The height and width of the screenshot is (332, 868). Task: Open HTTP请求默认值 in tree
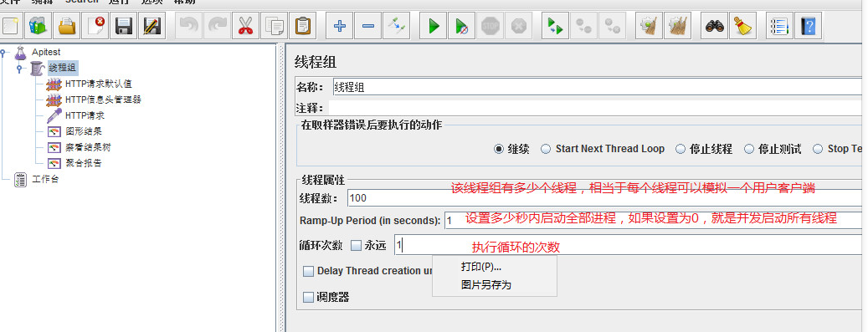pos(99,84)
